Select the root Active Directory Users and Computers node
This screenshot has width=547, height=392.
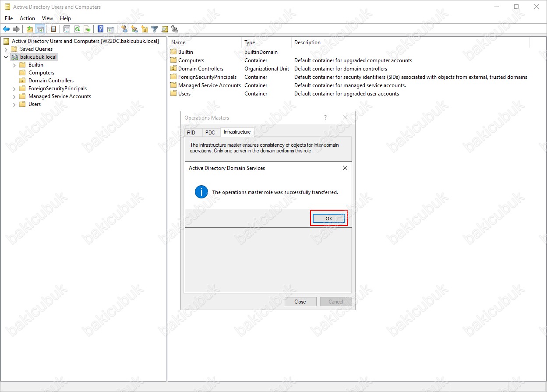(x=85, y=41)
